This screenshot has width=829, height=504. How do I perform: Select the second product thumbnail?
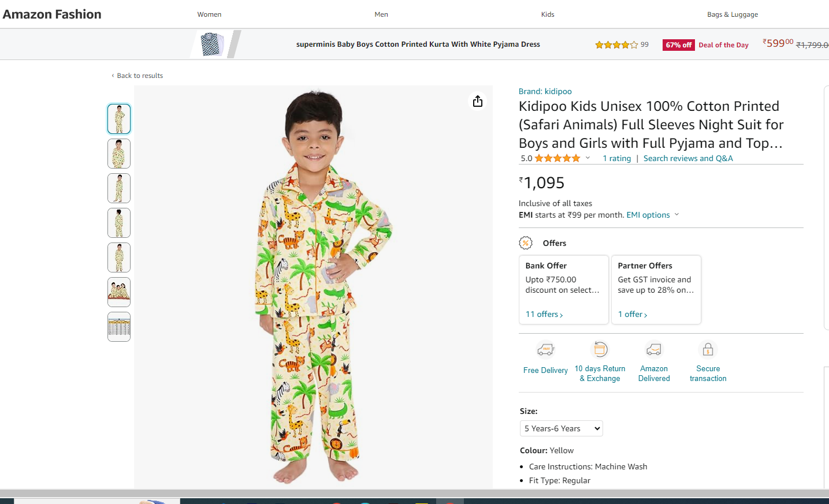click(x=119, y=154)
